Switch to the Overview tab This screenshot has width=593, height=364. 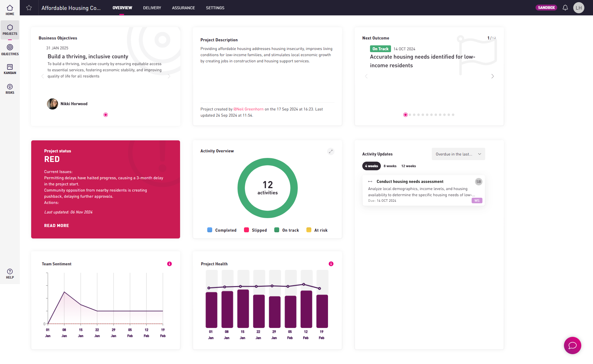coord(122,8)
